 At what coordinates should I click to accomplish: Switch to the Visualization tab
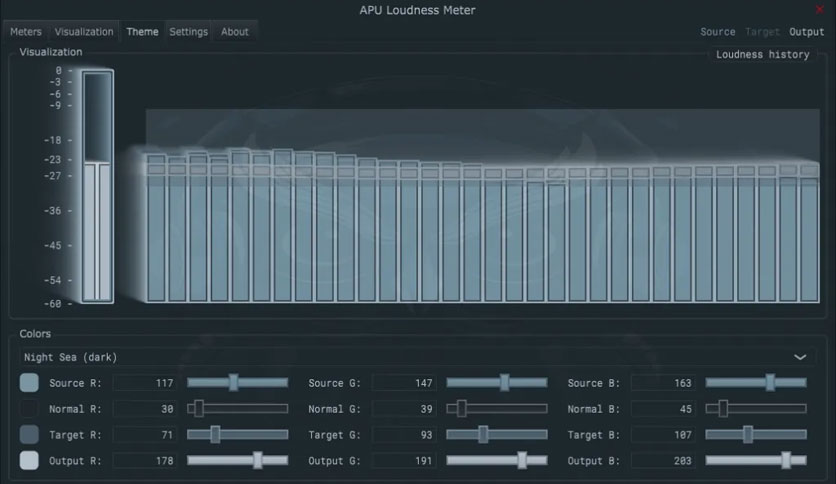pos(84,32)
